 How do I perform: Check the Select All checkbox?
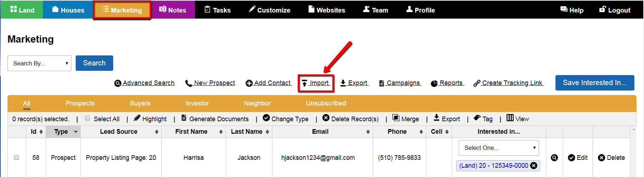point(87,118)
